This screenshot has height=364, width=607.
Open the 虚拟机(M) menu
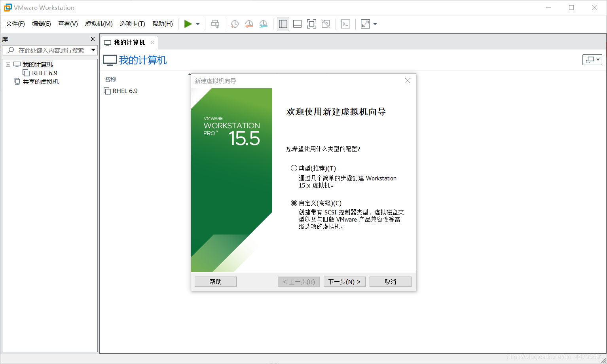tap(99, 23)
